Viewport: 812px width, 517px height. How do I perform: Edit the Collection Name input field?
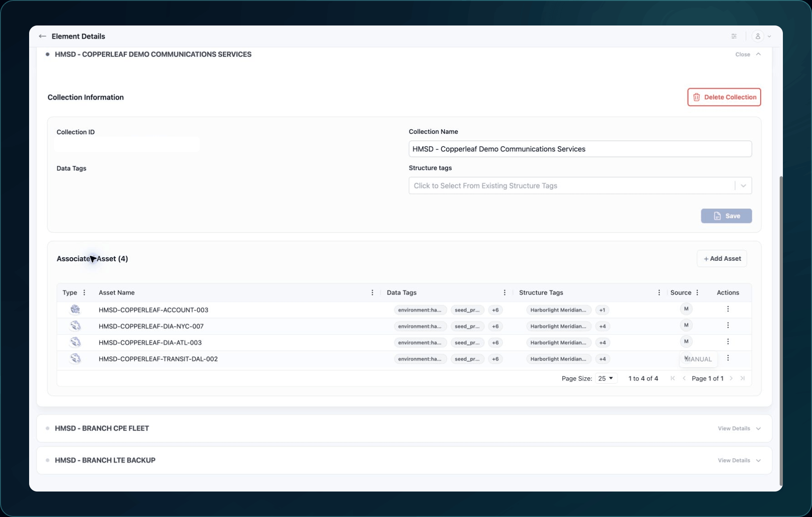coord(580,149)
